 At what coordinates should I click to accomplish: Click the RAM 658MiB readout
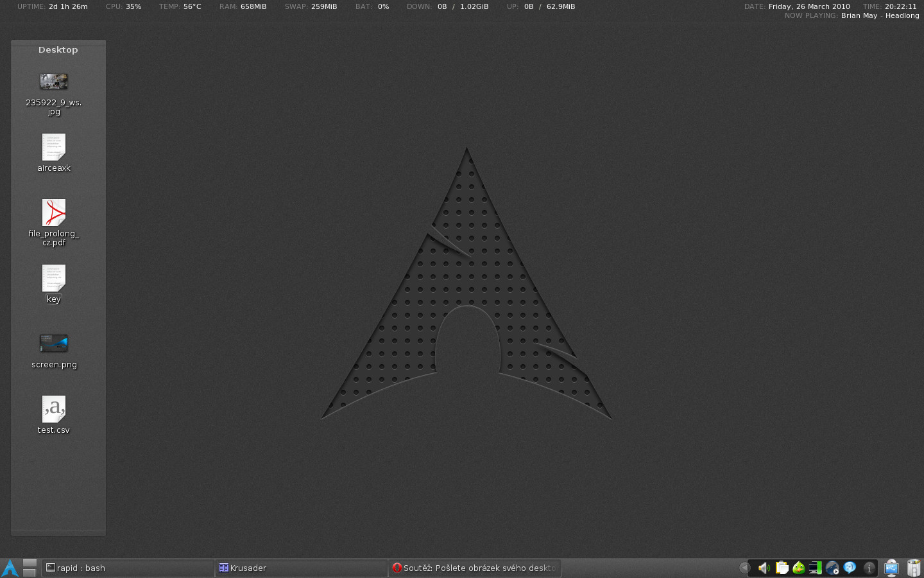click(243, 6)
